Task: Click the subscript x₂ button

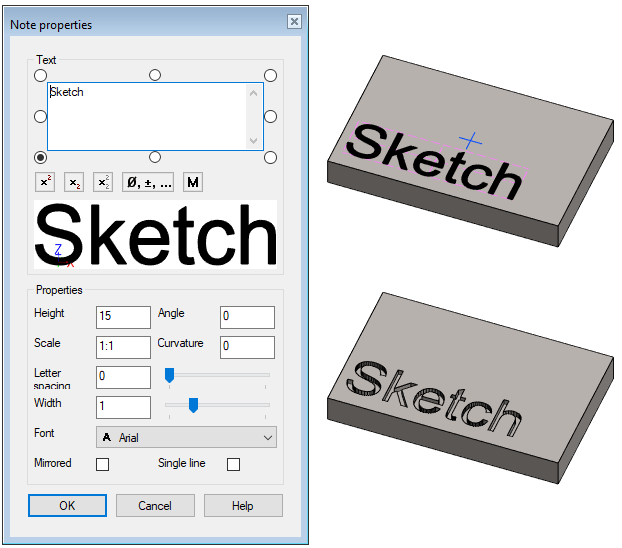Action: click(x=74, y=182)
